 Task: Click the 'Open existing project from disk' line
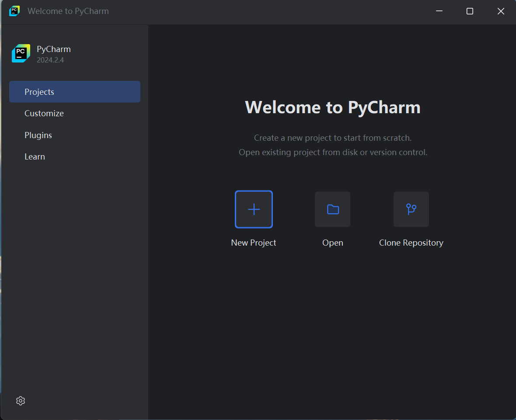click(333, 152)
